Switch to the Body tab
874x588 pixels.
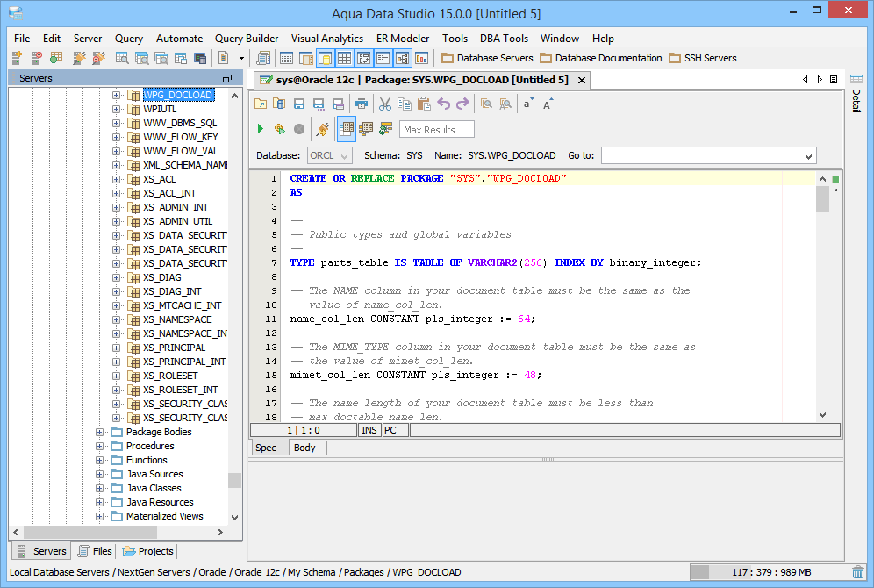tap(304, 448)
